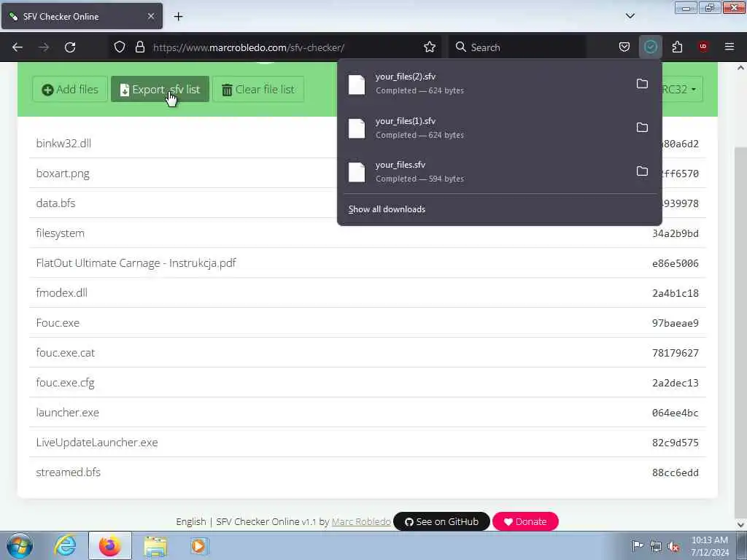Show your_files.sfv in folder
Image resolution: width=747 pixels, height=560 pixels.
tap(642, 171)
